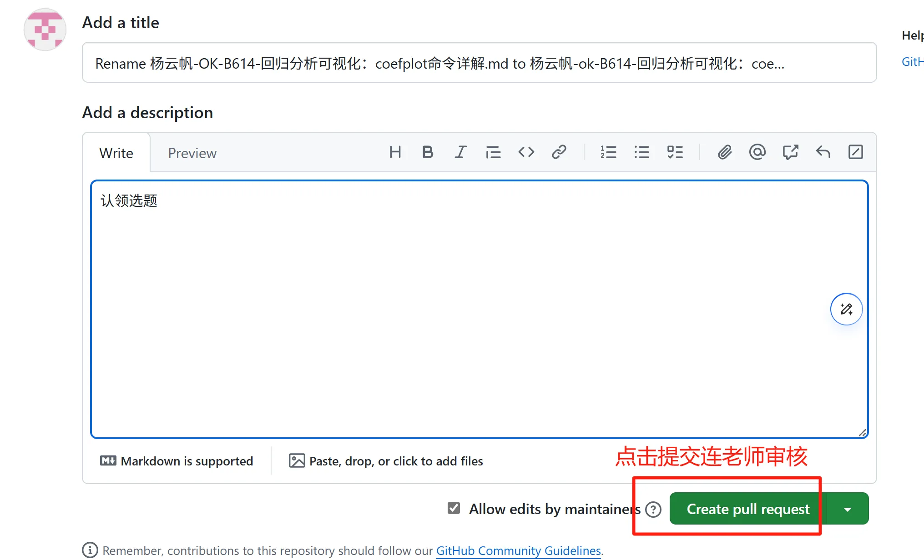Viewport: 924px width, 560px height.
Task: Uncheck Allow edits by maintainers
Action: point(454,508)
